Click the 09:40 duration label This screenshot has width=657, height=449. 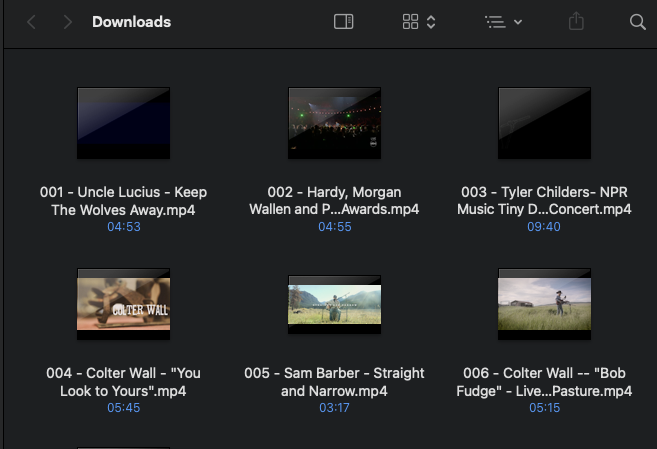(544, 227)
